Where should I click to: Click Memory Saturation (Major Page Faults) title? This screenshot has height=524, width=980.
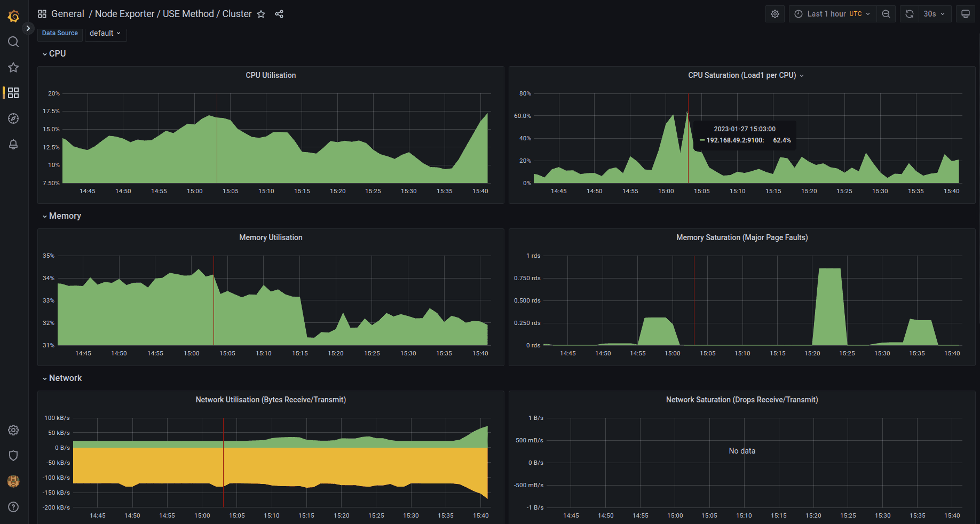742,237
